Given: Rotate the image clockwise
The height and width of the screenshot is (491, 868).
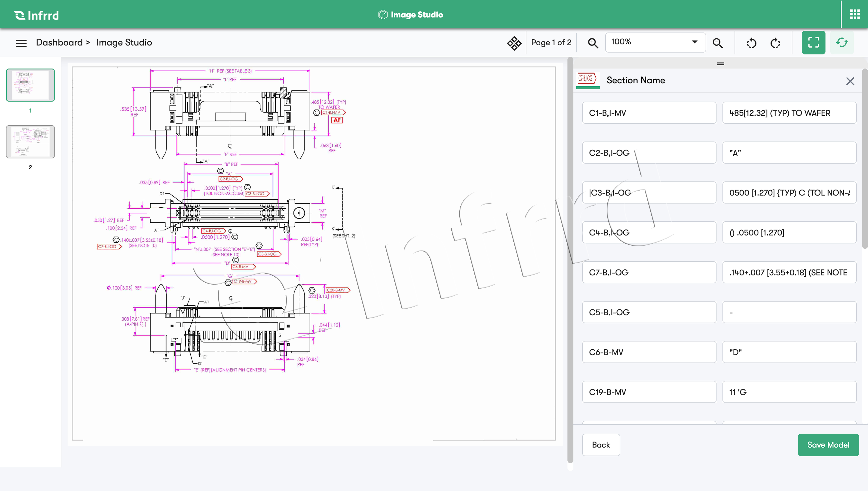Looking at the screenshot, I should [x=775, y=43].
